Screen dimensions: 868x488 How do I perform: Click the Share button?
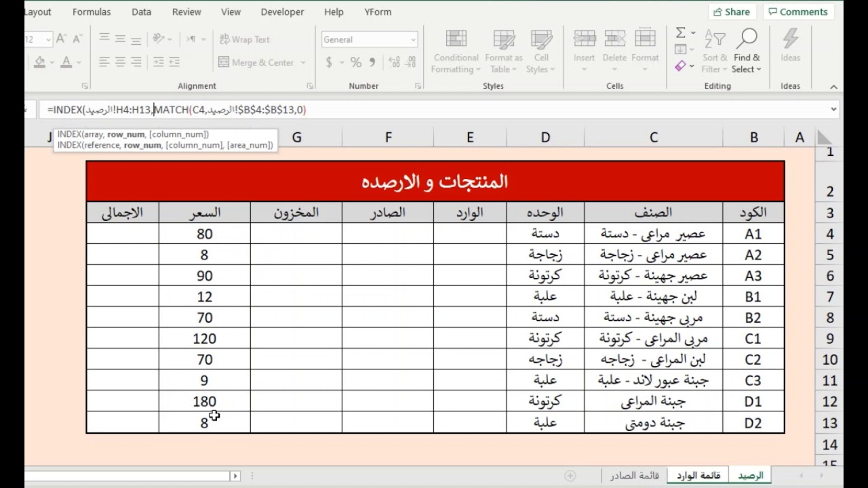tap(733, 12)
